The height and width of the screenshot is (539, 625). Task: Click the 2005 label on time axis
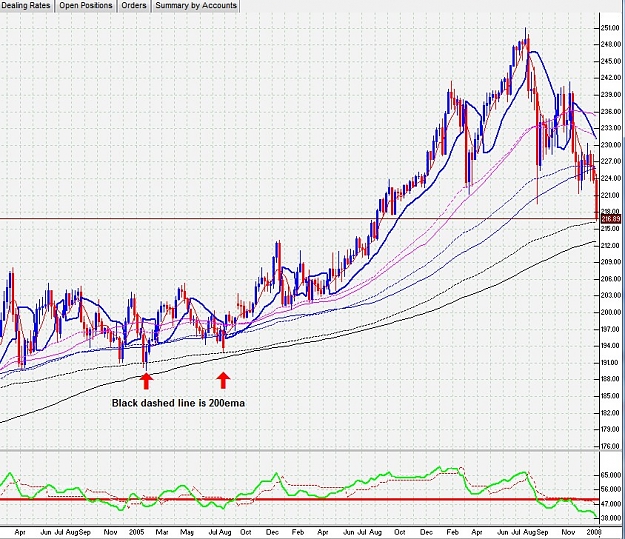coord(136,532)
